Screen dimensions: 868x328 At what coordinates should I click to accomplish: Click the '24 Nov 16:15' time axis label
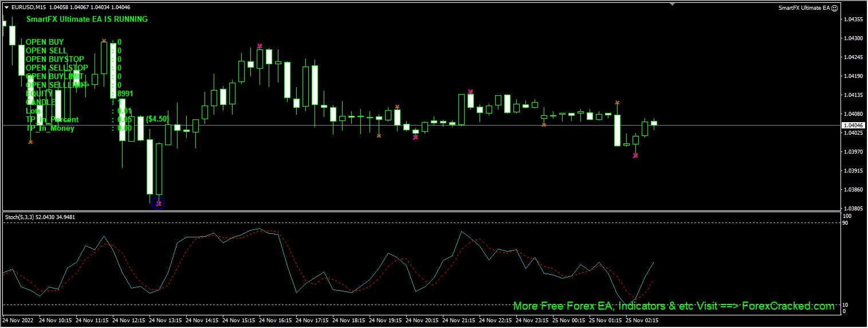pyautogui.click(x=276, y=321)
